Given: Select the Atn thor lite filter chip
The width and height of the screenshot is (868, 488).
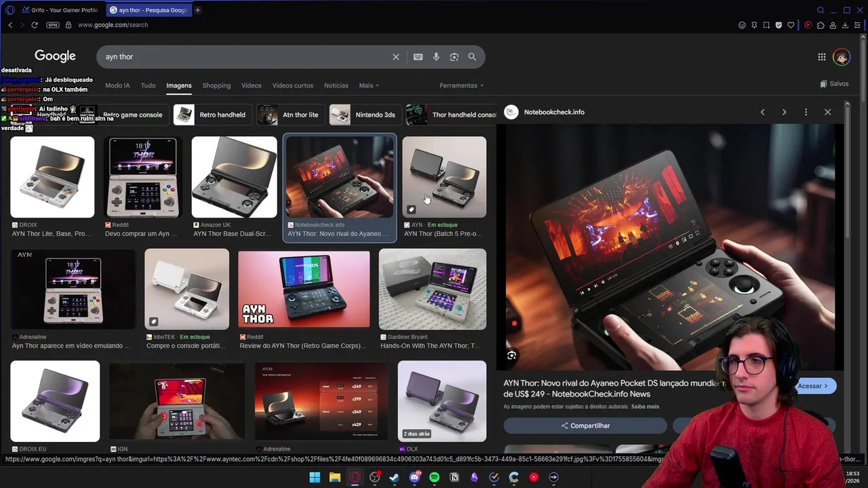Looking at the screenshot, I should (x=291, y=115).
